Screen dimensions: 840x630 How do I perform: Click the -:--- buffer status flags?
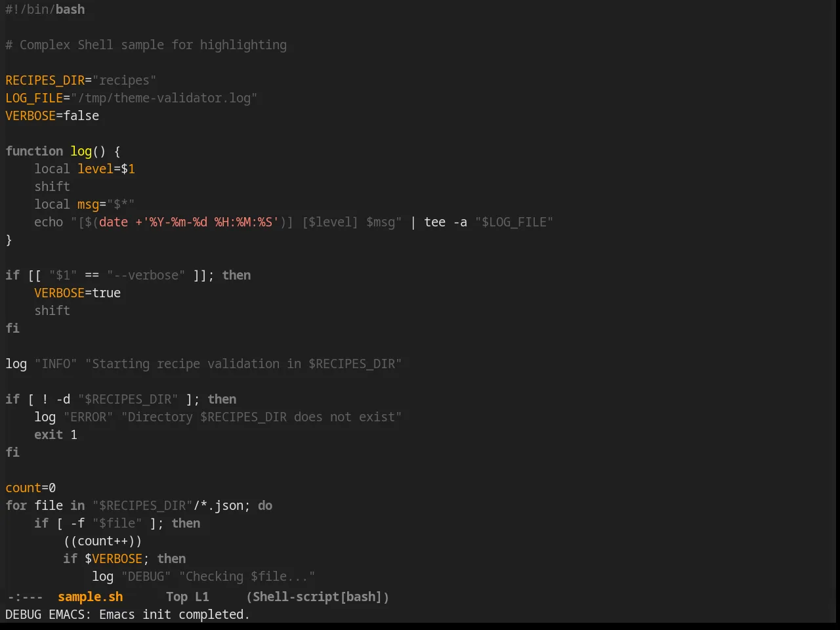click(25, 597)
